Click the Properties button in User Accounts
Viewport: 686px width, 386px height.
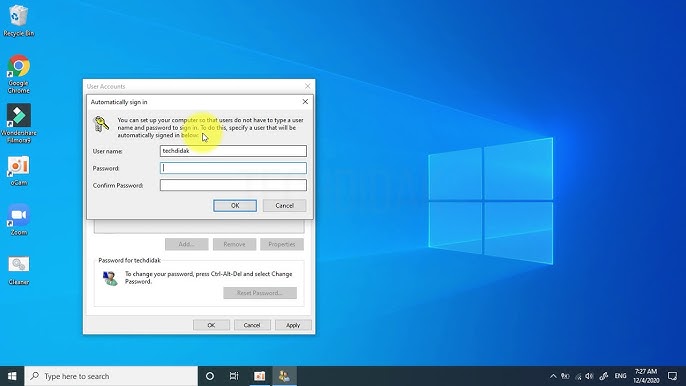(282, 244)
